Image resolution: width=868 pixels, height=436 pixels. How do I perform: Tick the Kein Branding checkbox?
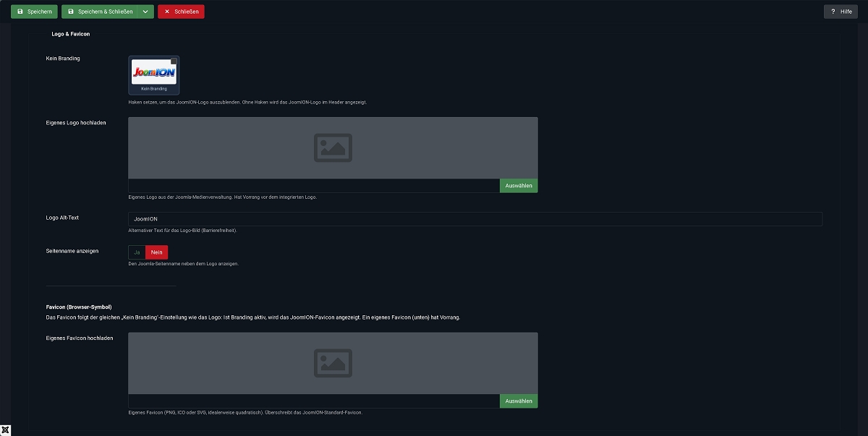pyautogui.click(x=174, y=61)
